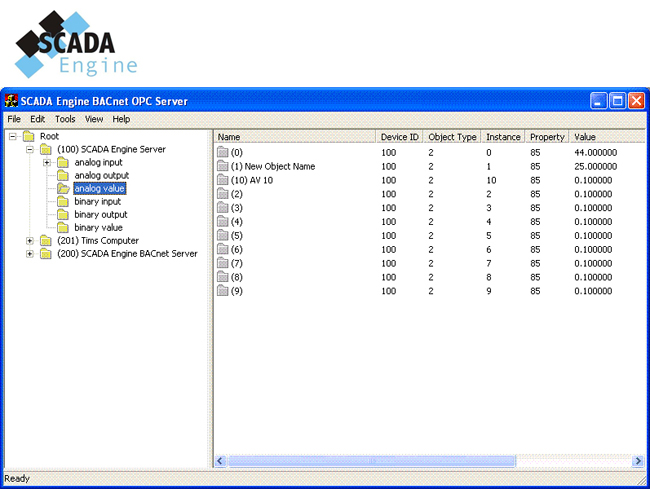
Task: Expand the analog input node
Action: [47, 162]
